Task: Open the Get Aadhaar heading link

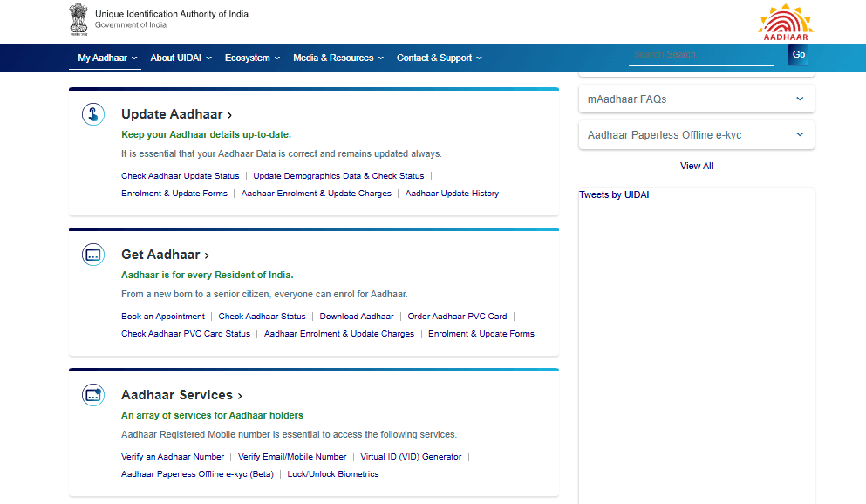Action: (x=165, y=255)
